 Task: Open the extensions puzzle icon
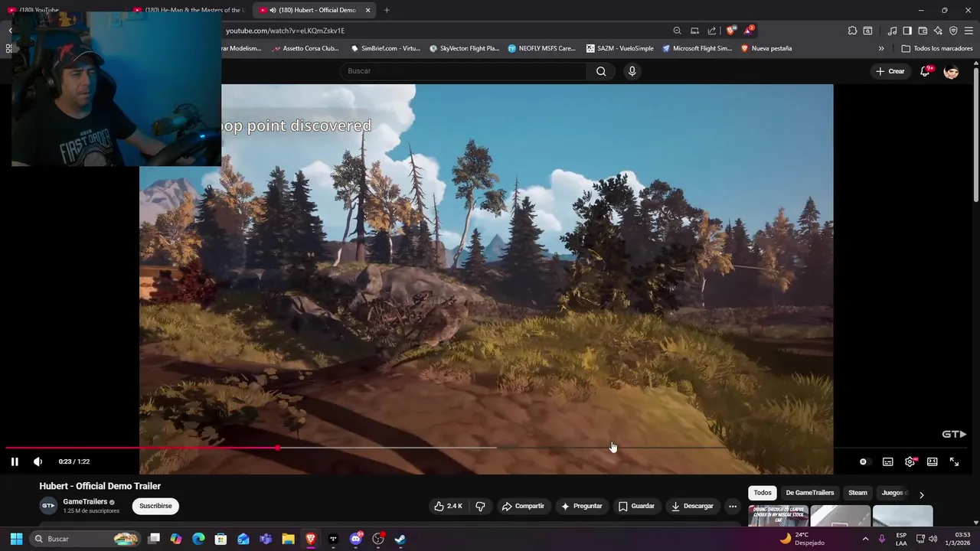click(x=852, y=31)
